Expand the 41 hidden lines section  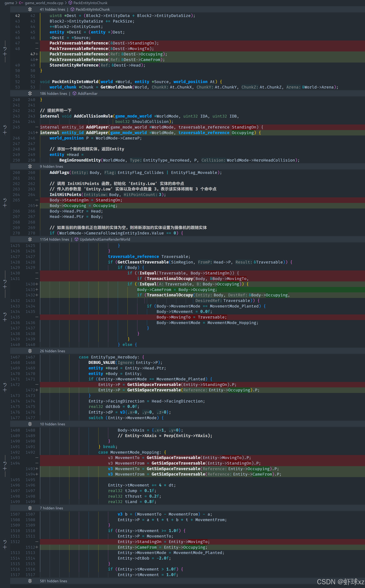pos(30,9)
